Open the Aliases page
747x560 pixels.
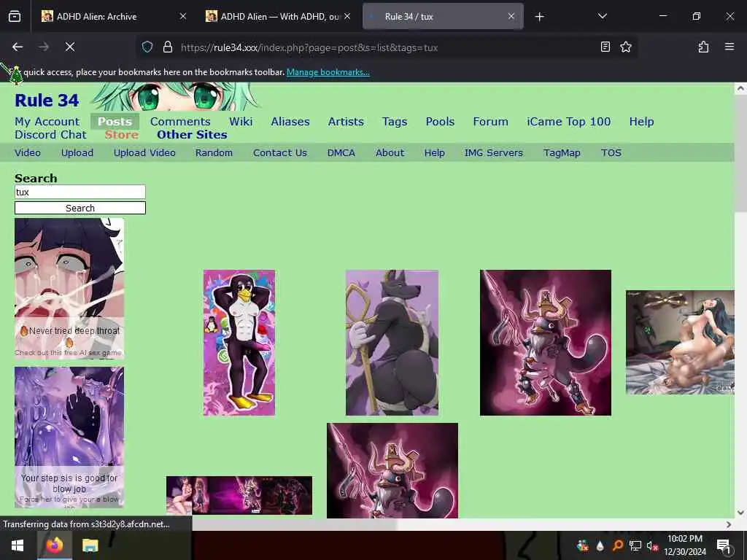290,122
